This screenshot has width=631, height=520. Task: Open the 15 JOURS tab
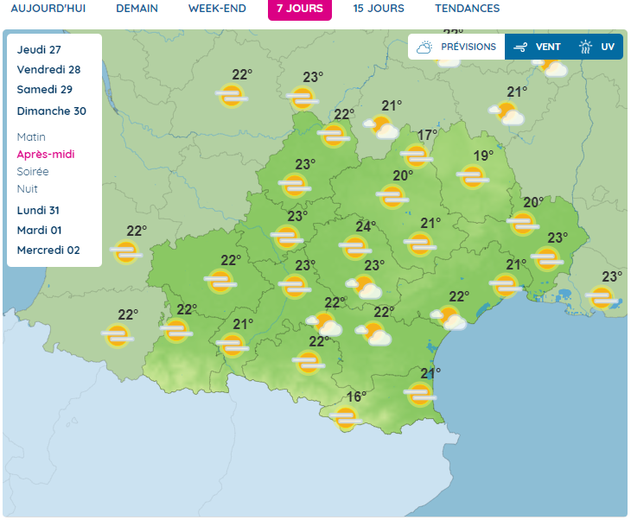click(x=378, y=9)
